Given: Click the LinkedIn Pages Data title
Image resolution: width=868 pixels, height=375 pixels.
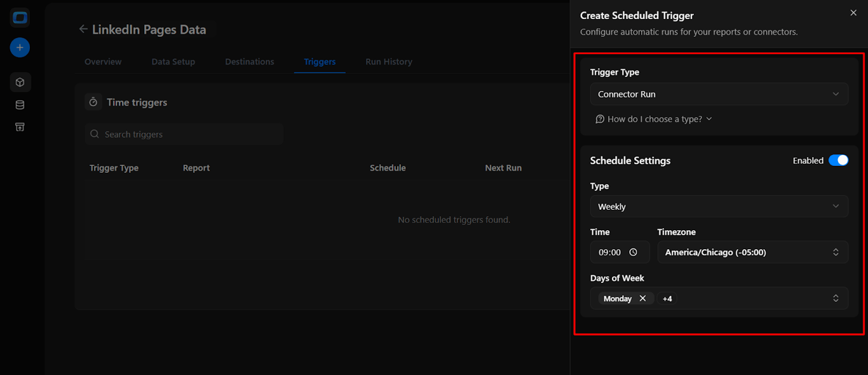Looking at the screenshot, I should point(149,29).
